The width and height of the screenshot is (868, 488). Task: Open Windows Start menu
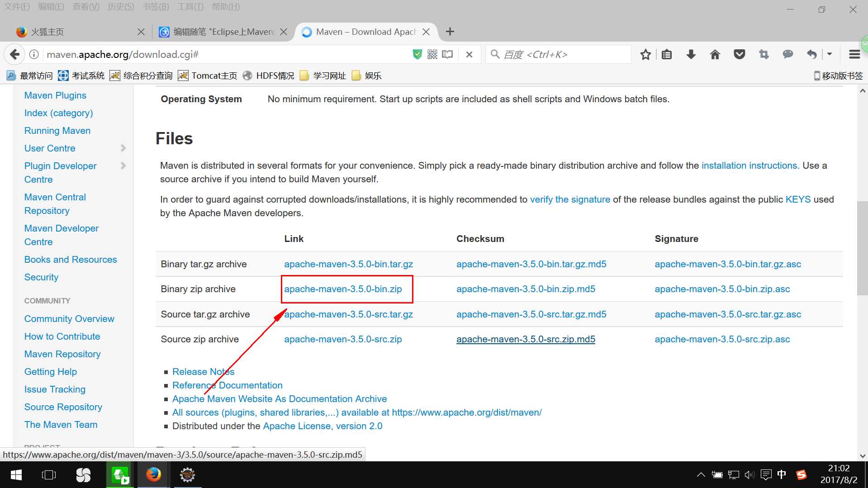click(16, 475)
